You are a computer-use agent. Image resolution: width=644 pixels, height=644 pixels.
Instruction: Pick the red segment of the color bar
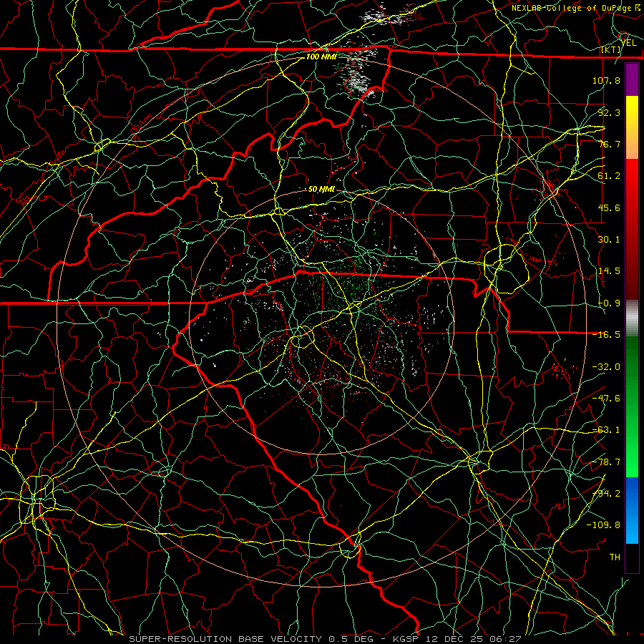tap(632, 229)
